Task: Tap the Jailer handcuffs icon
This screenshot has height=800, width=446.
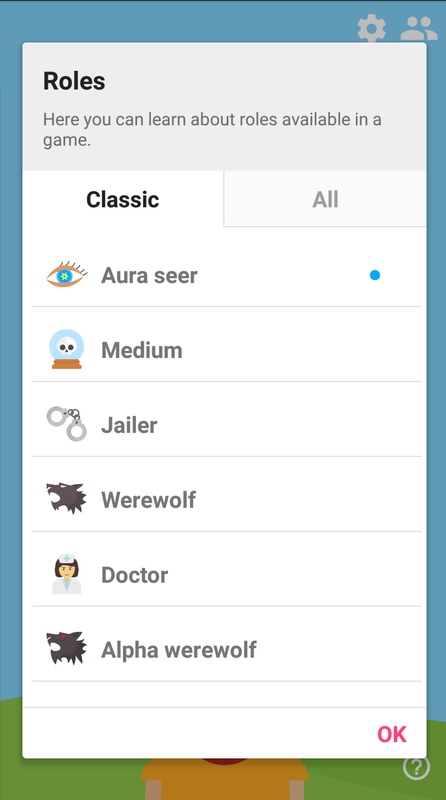Action: (x=66, y=423)
